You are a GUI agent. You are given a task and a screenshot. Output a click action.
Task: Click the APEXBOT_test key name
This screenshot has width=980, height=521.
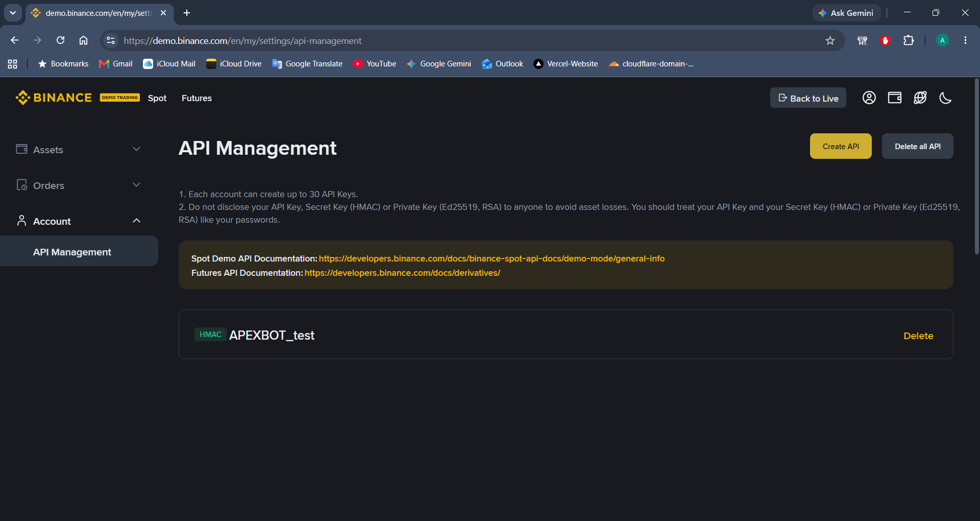click(272, 335)
